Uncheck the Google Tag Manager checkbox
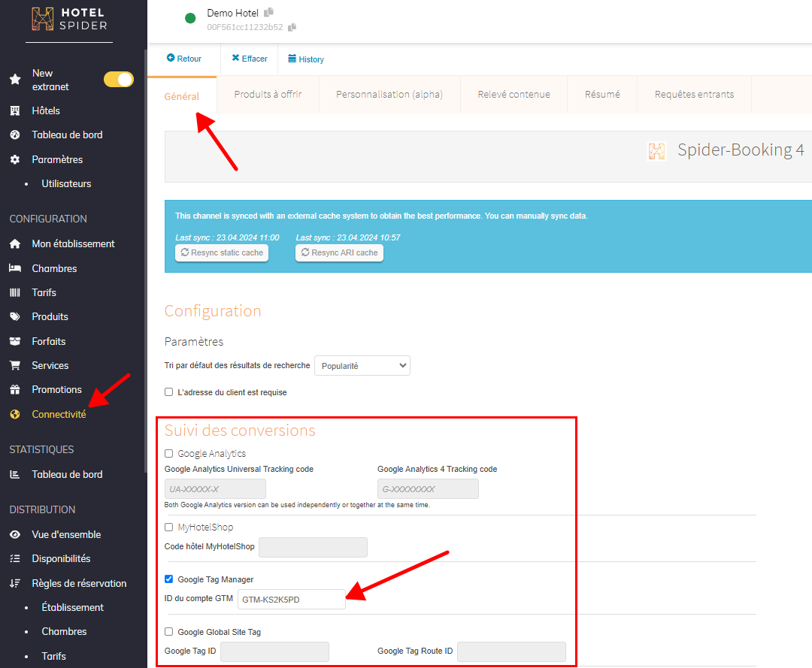The image size is (812, 668). 169,579
